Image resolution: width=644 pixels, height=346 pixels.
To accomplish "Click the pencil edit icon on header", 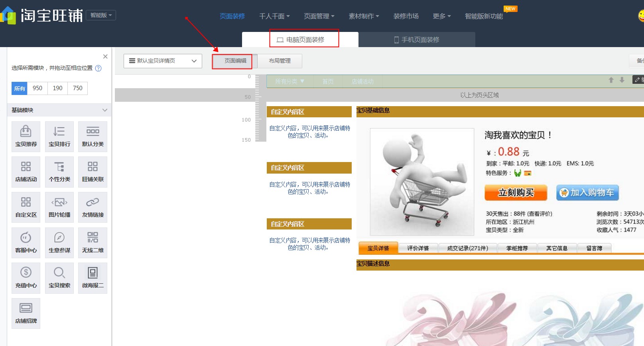I will point(637,80).
